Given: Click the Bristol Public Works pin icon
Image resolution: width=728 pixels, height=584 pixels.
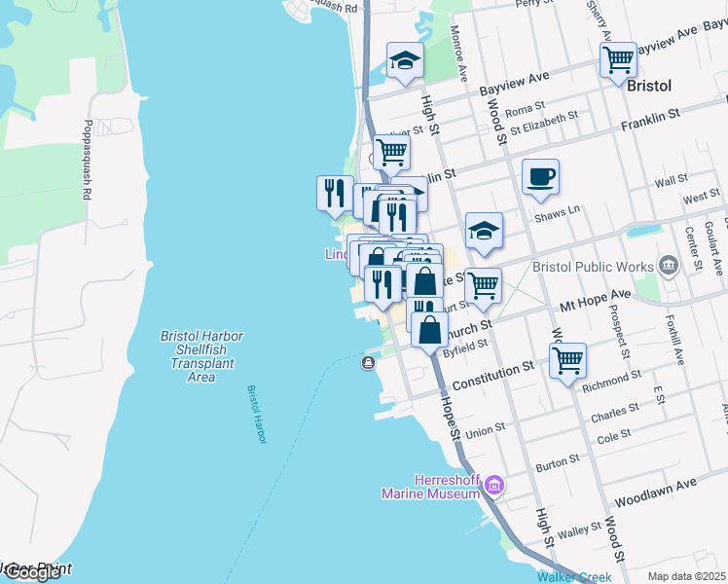Looking at the screenshot, I should 668,265.
